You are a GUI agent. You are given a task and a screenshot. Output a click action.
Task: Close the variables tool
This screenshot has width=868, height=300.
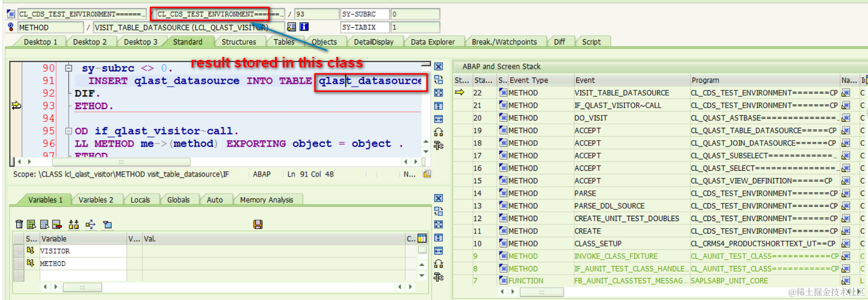(438, 198)
